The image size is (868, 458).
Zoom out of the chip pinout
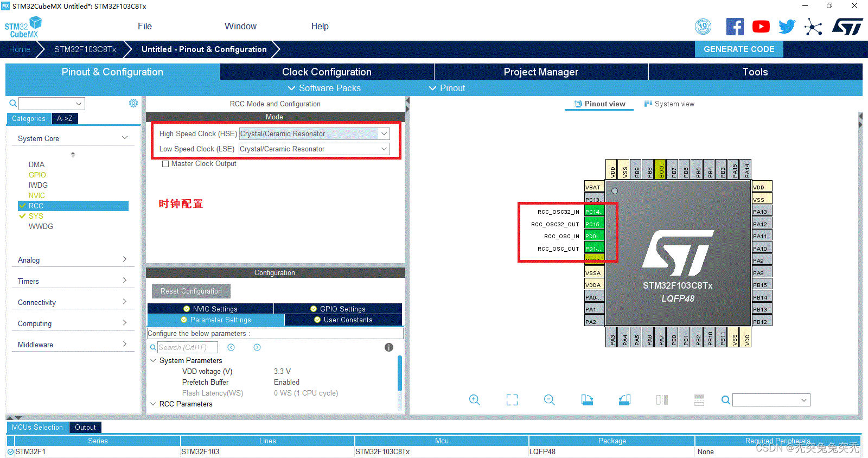pos(550,400)
